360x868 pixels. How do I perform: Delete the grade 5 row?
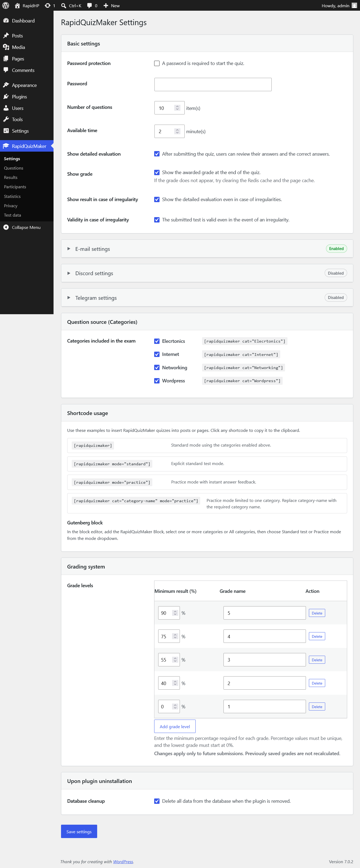pos(317,613)
